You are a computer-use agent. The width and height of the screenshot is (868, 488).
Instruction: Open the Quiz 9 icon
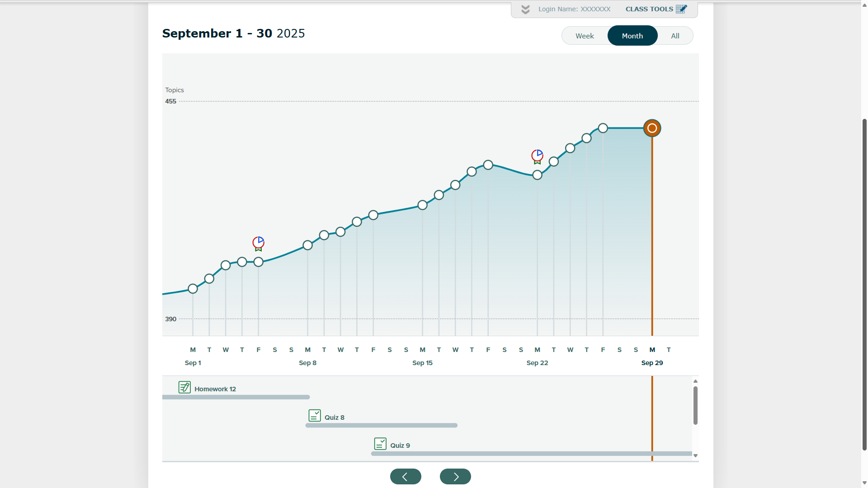point(380,444)
